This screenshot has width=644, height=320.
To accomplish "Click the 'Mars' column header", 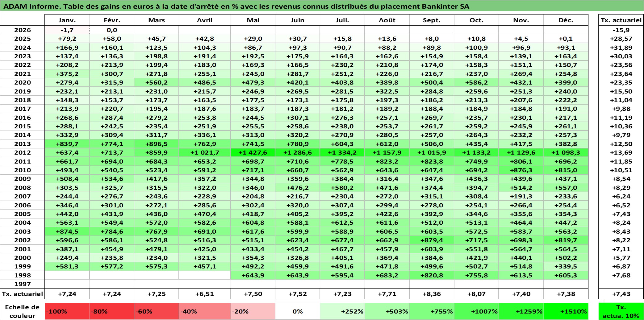I will (x=157, y=20).
